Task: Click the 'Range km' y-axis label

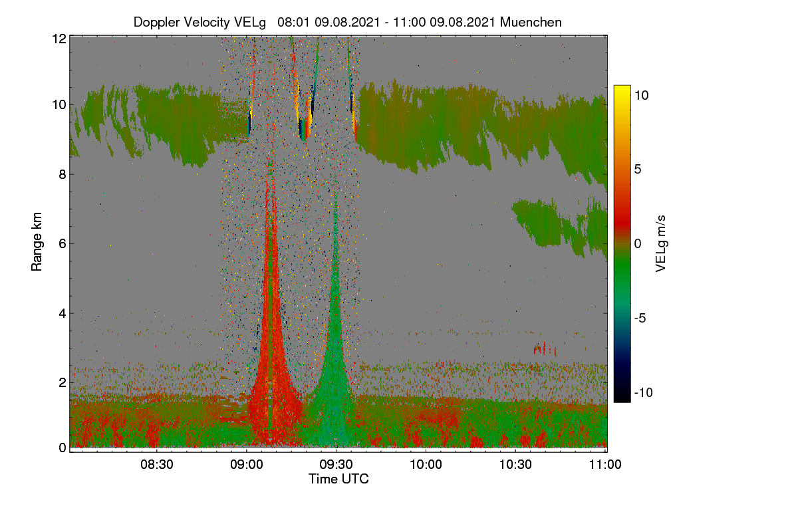Action: point(37,243)
